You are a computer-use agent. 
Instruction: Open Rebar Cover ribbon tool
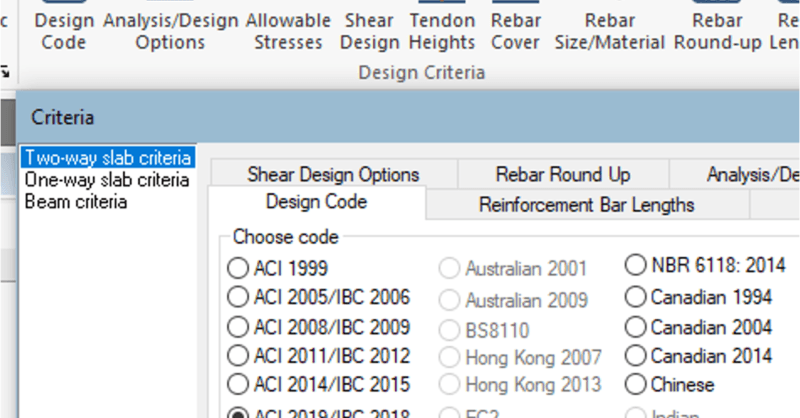pyautogui.click(x=516, y=30)
